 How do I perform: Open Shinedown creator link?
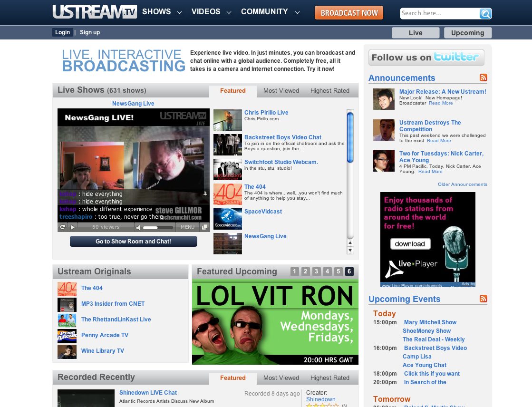(x=320, y=399)
